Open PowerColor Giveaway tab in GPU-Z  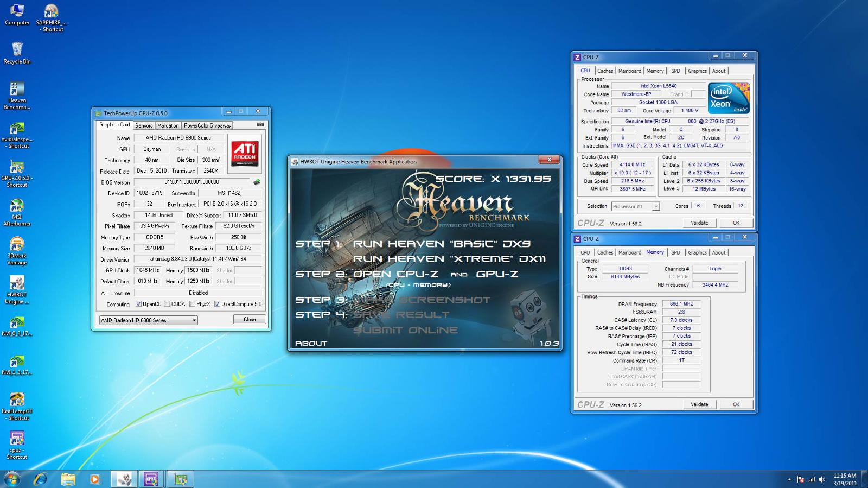pos(208,125)
